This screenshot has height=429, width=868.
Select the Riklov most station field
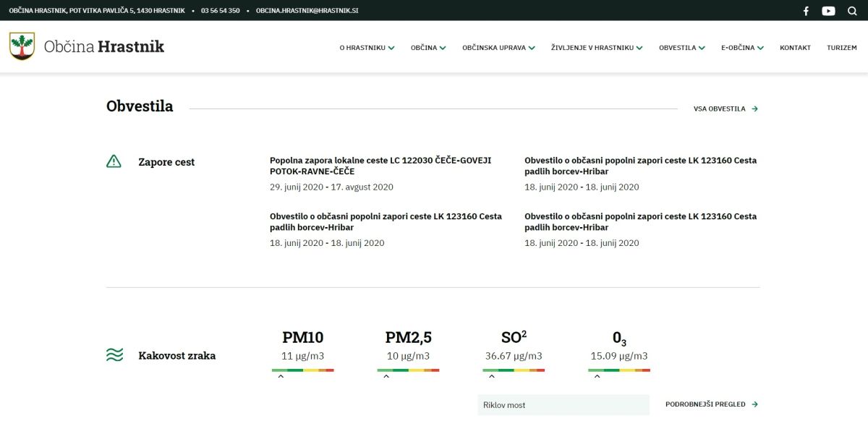tap(563, 405)
